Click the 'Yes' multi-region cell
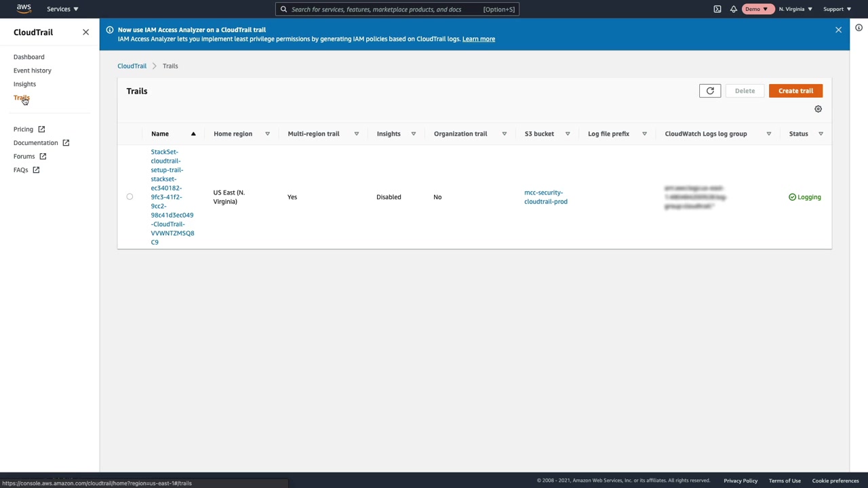 (x=292, y=197)
